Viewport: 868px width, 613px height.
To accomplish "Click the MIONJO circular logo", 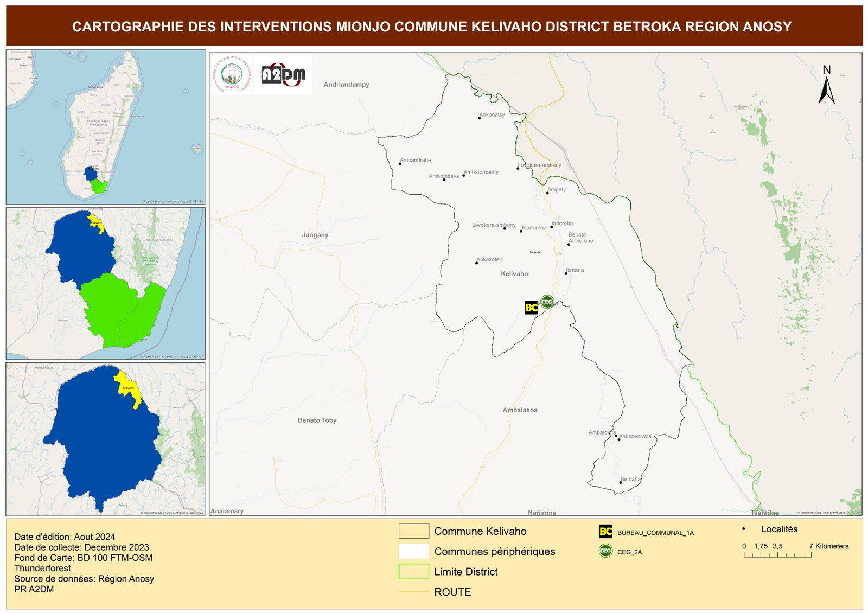I will click(x=232, y=74).
